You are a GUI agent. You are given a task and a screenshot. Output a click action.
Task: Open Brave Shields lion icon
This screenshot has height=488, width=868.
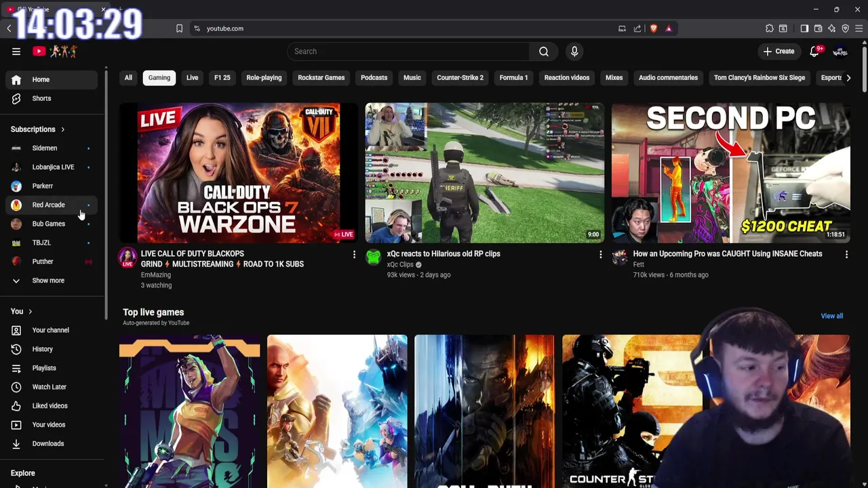tap(653, 28)
